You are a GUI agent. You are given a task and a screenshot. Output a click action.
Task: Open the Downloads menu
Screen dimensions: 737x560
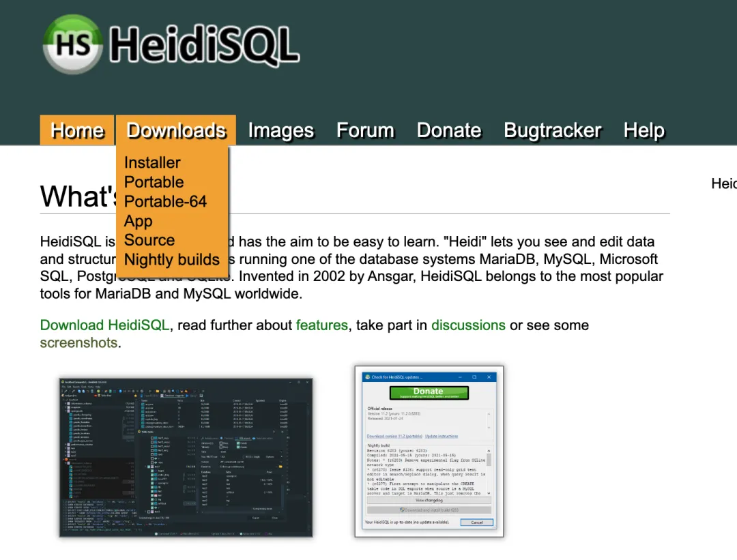tap(176, 130)
